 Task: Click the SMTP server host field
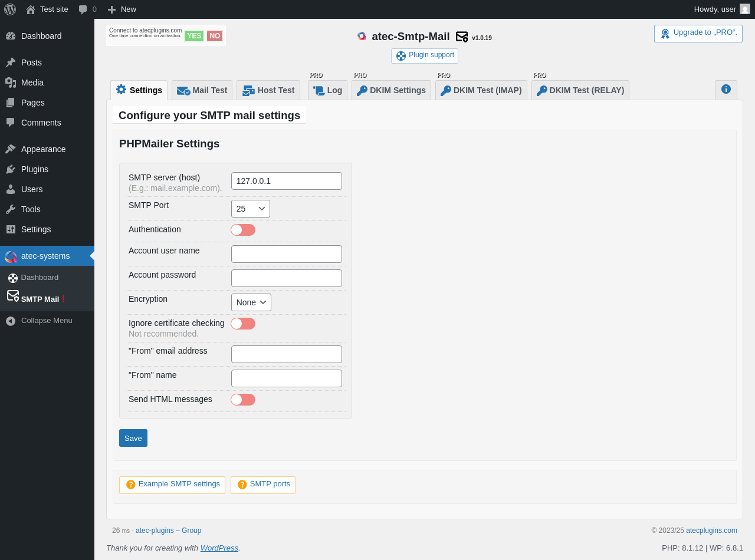click(x=287, y=181)
